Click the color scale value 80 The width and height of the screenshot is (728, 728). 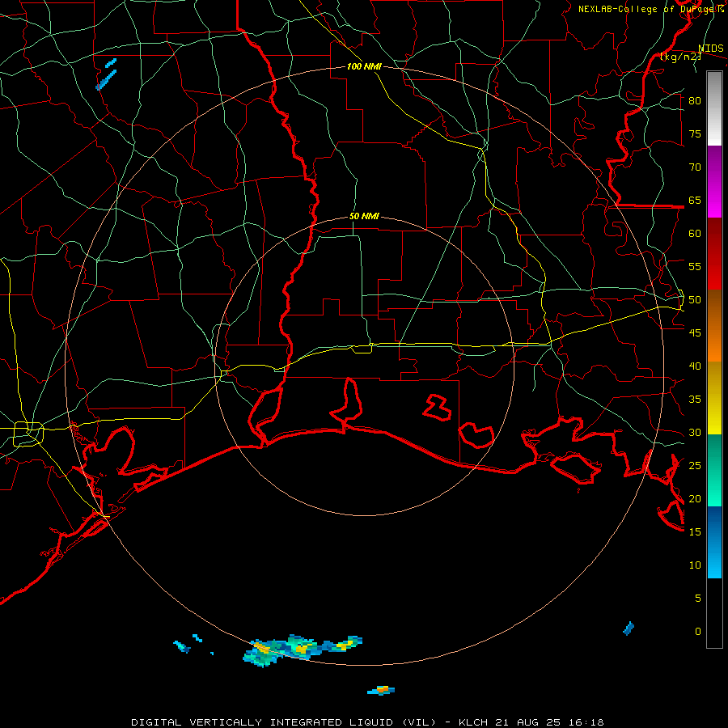695,101
